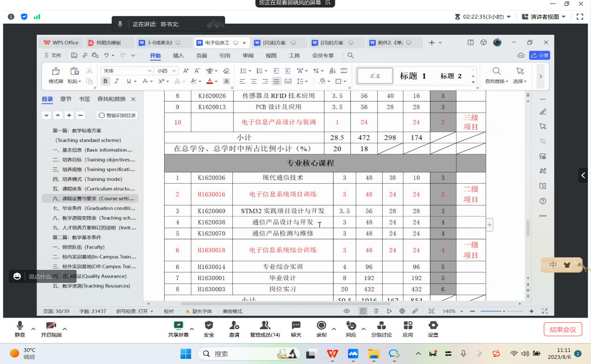Open the Chat (聊天) icon
591x364 pixels.
[x=296, y=325]
